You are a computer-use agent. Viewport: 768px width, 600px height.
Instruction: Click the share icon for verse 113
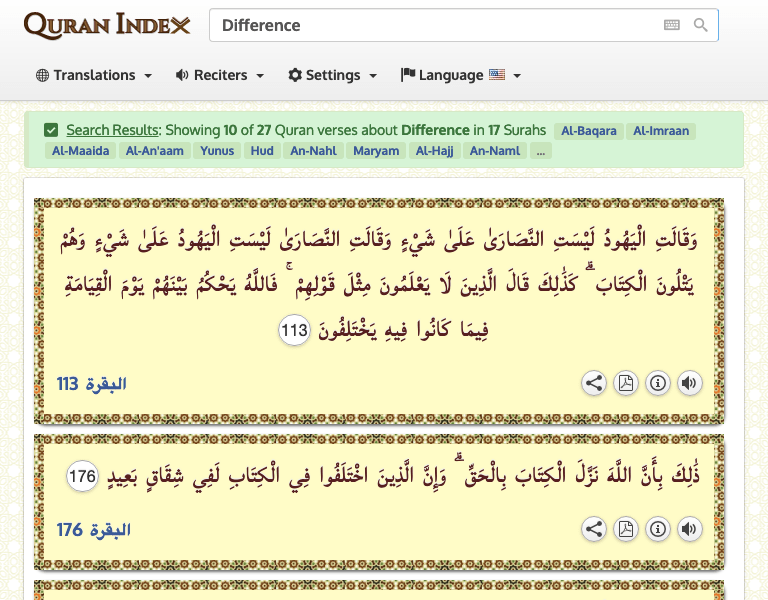point(594,383)
